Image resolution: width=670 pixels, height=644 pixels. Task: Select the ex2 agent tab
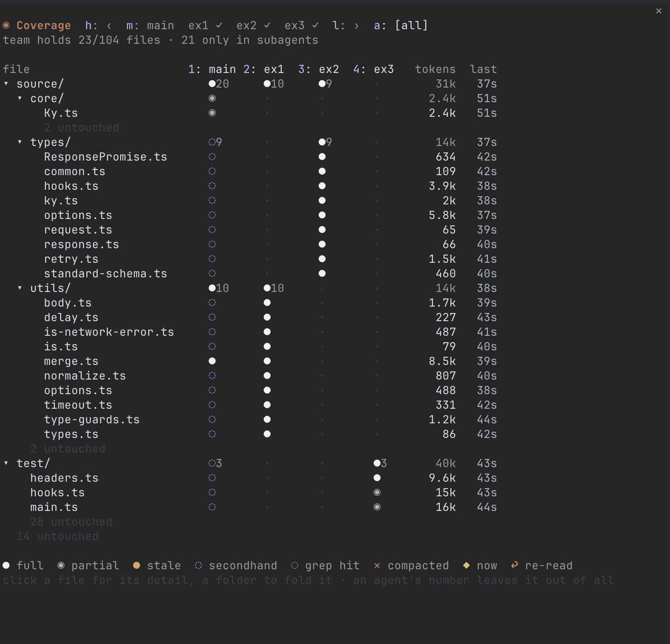253,25
